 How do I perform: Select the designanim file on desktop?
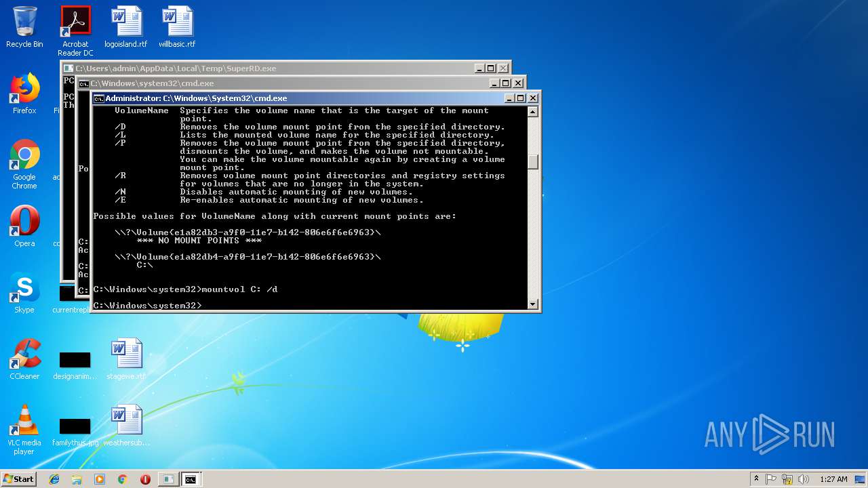[x=75, y=365]
